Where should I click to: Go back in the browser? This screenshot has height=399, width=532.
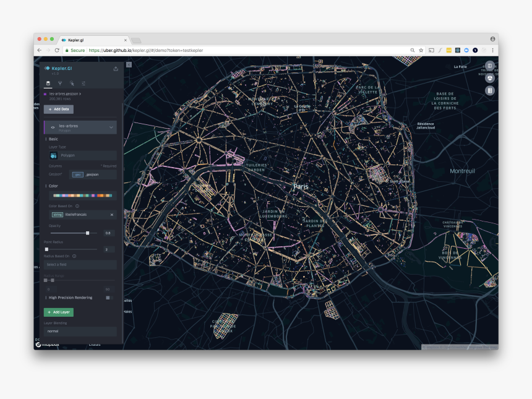40,50
